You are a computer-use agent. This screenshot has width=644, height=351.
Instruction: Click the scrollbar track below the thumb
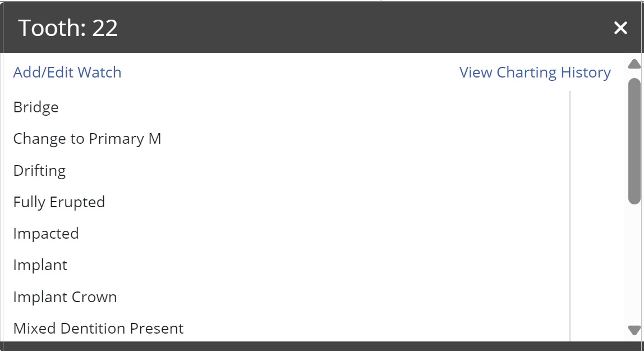click(634, 264)
